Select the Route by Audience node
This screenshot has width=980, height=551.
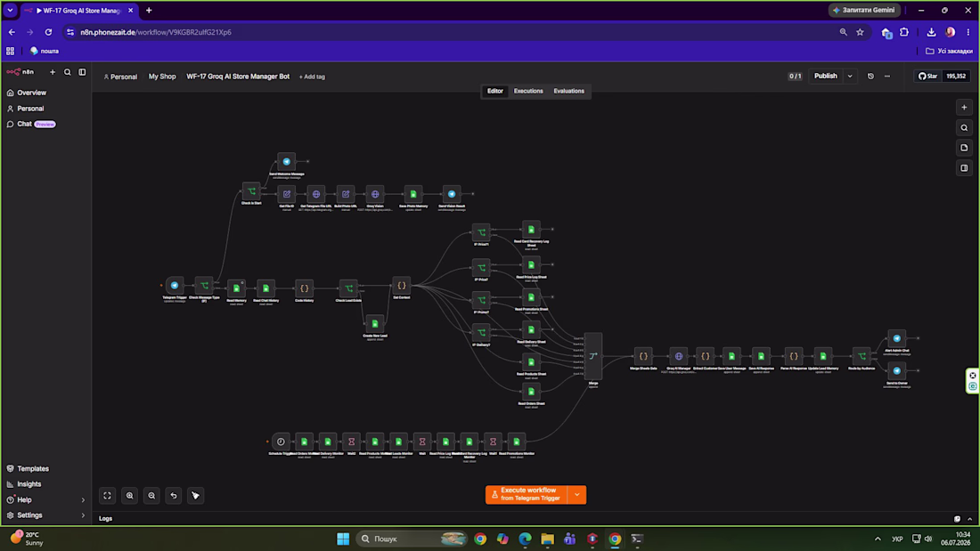(x=862, y=356)
